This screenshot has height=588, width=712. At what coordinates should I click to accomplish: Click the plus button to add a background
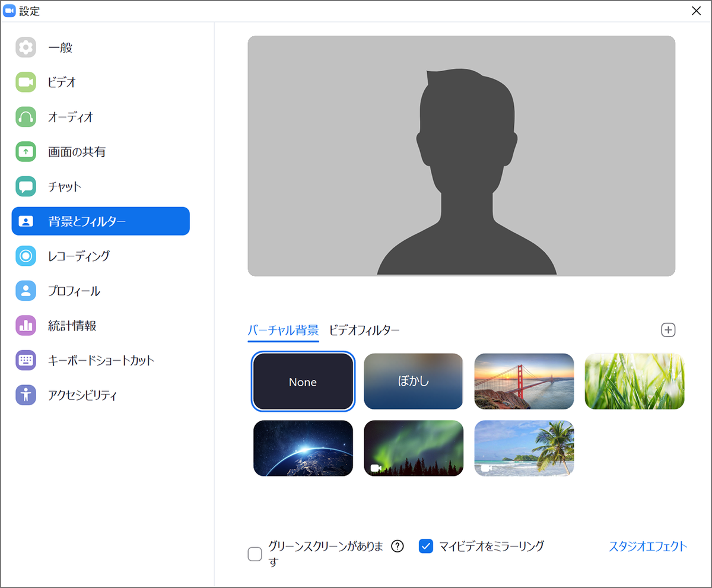669,330
